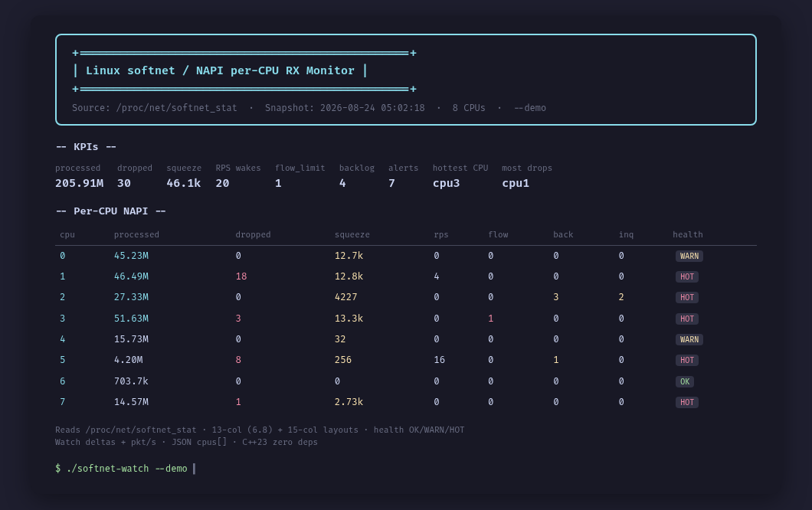
Task: Click the hottest CPU value cpu3
Action: coord(446,183)
